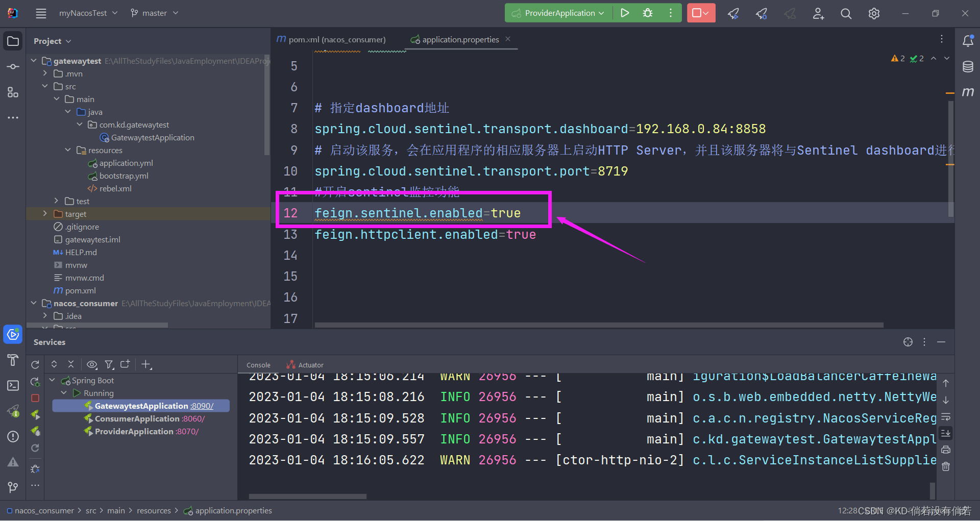This screenshot has width=980, height=521.
Task: Open myNacosTest project dropdown
Action: [88, 13]
